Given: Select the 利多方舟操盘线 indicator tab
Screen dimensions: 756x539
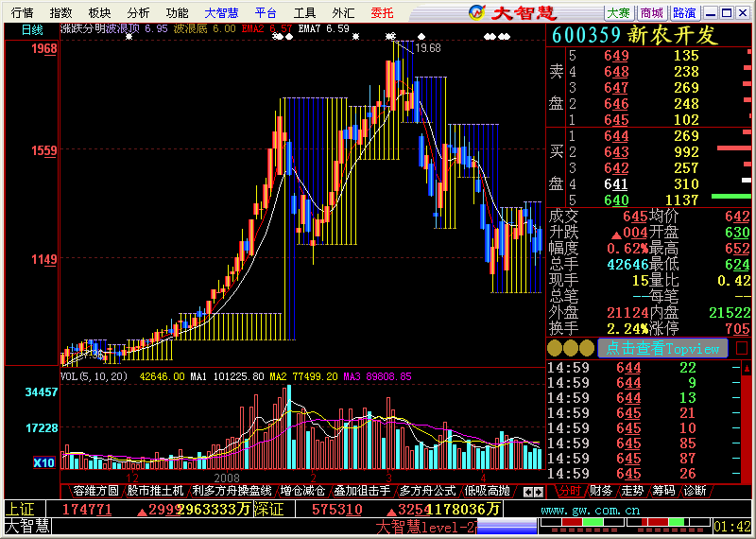Looking at the screenshot, I should click(x=232, y=491).
